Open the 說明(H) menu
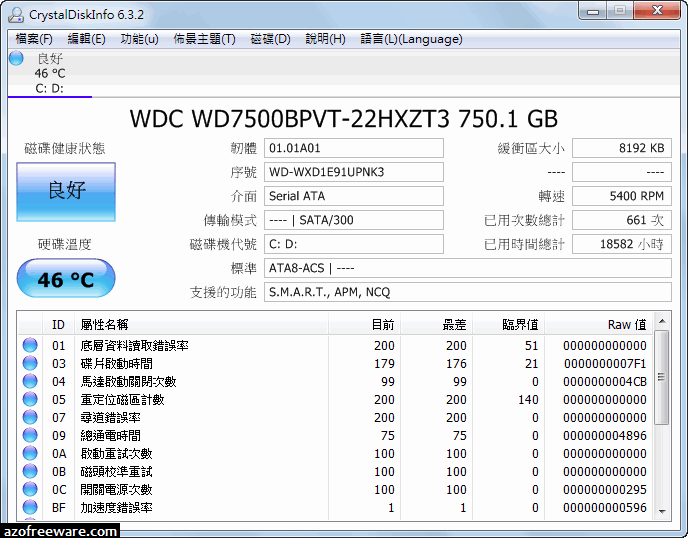The width and height of the screenshot is (688, 538). pos(326,39)
